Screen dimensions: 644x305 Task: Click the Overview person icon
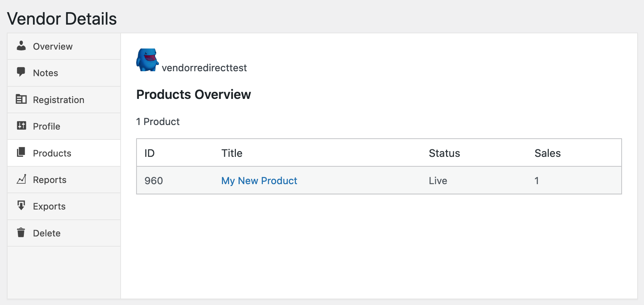[21, 46]
